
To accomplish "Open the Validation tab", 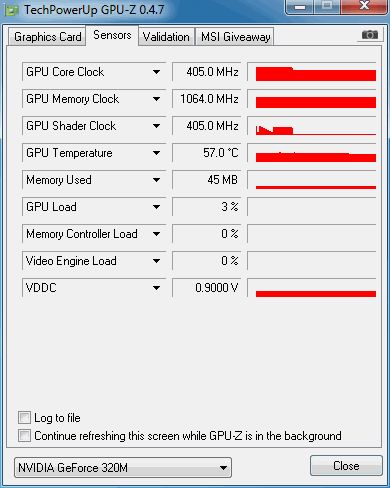I will (166, 37).
